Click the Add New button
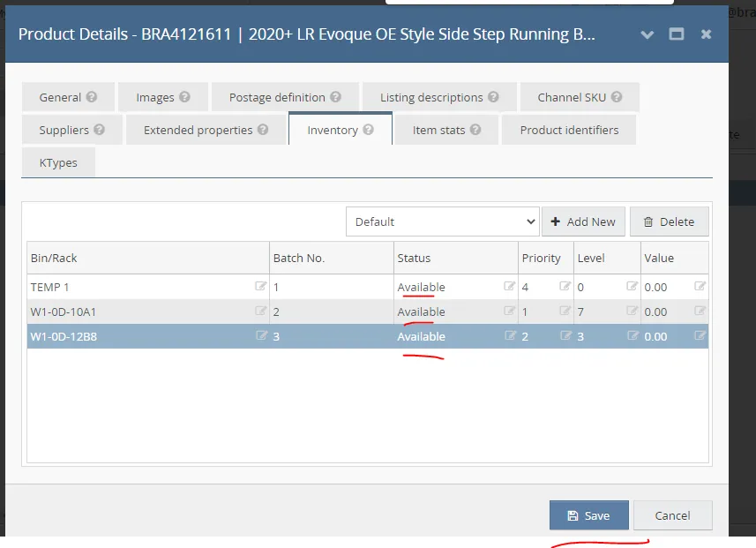 tap(583, 221)
